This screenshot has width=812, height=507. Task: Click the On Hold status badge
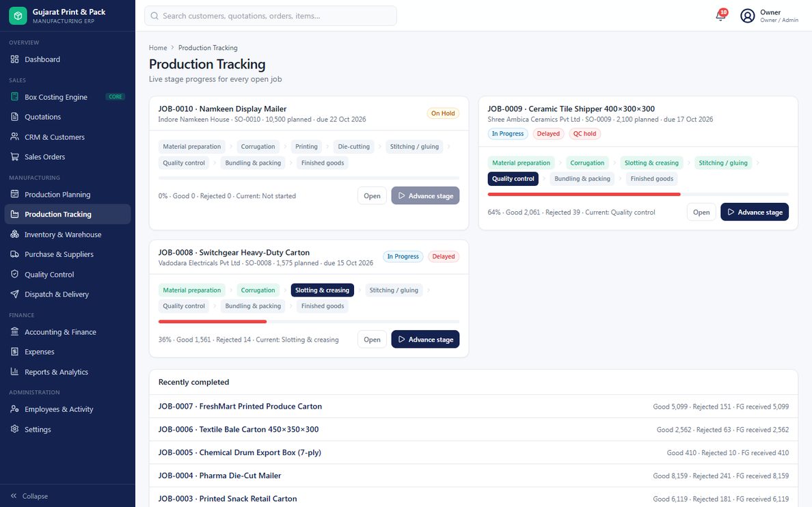point(443,113)
